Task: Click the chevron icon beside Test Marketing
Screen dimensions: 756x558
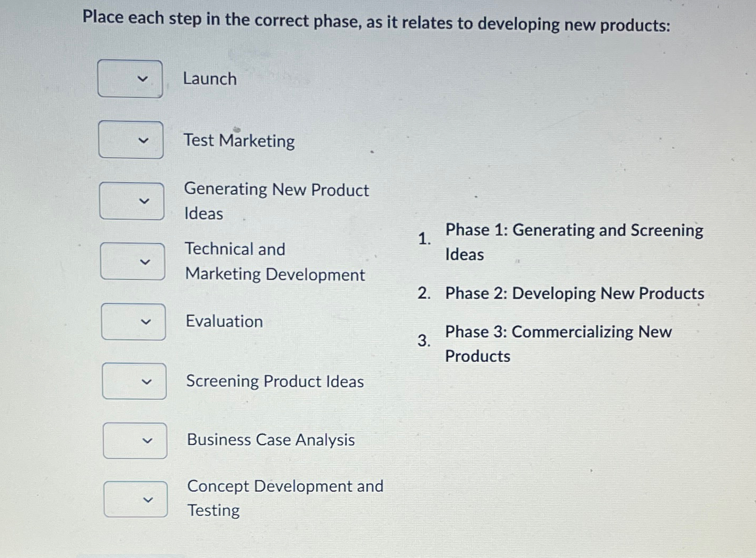Action: pyautogui.click(x=143, y=140)
